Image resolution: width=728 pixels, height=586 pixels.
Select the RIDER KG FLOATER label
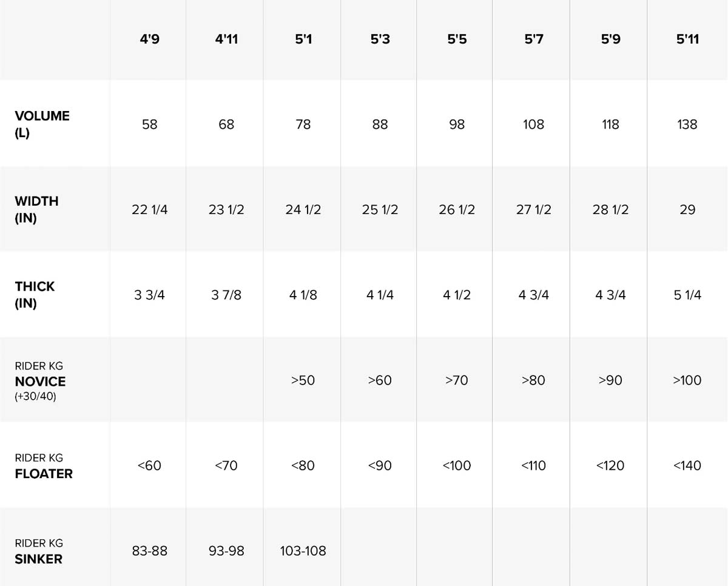tap(43, 466)
